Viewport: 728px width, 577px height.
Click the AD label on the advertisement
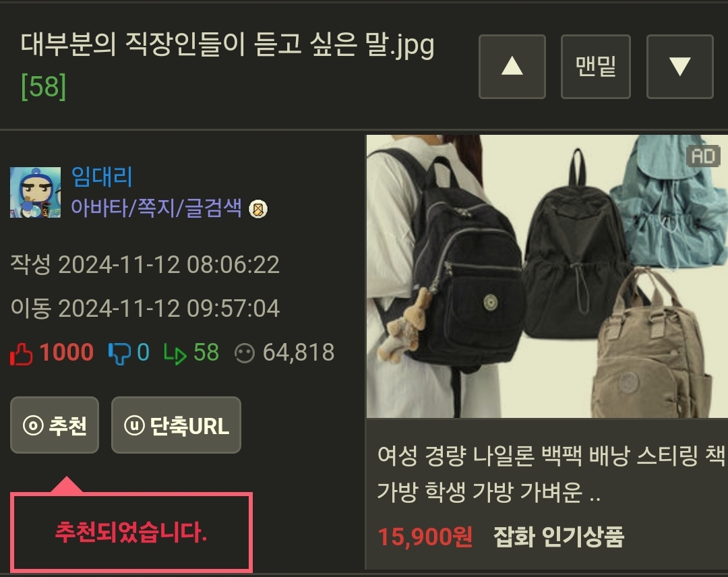coord(703,156)
